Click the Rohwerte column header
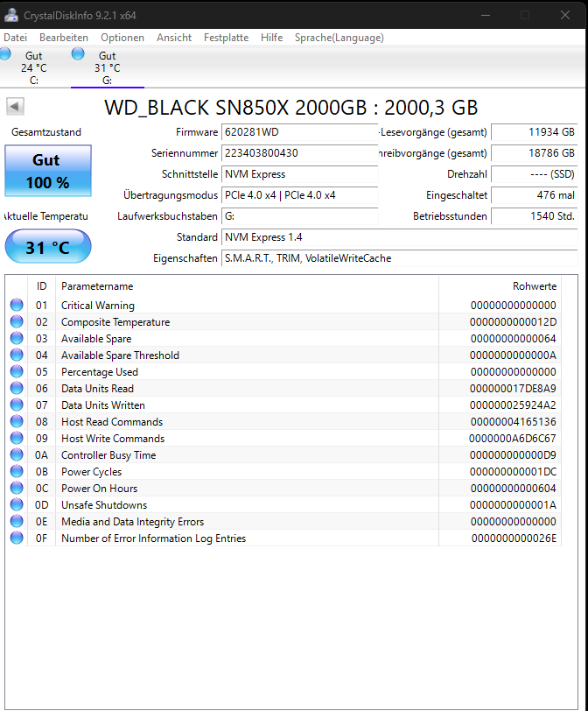The image size is (588, 711). [x=500, y=286]
